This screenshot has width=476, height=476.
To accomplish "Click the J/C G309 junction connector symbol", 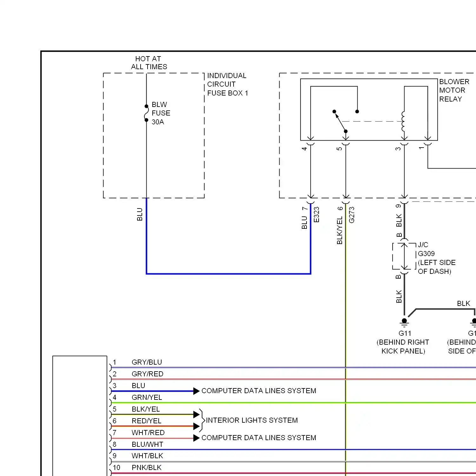I will click(404, 256).
